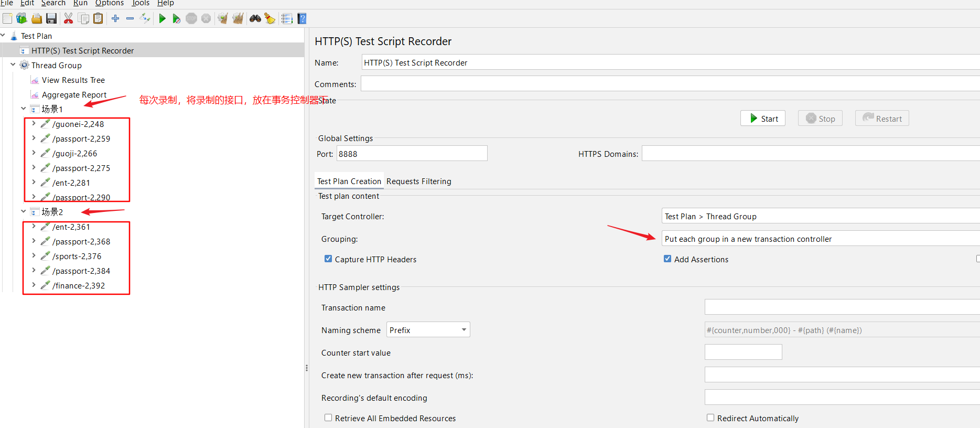The width and height of the screenshot is (980, 428).
Task: Click the blue plus Expand All icon
Action: 115,19
